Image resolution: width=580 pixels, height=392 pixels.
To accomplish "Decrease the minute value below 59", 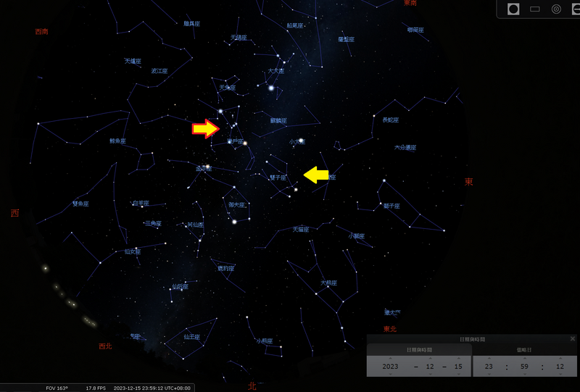I will (526, 375).
